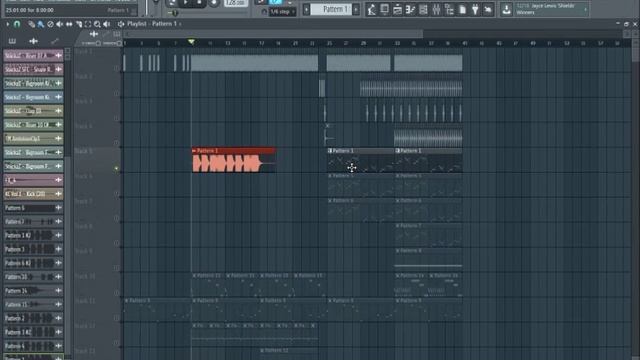The image size is (640, 360).
Task: Toggle mute switch for Track 3
Action: click(116, 118)
